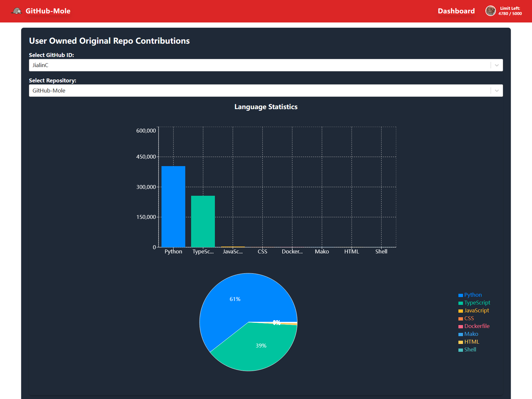Go to the Dashboard page
532x399 pixels.
pos(456,11)
